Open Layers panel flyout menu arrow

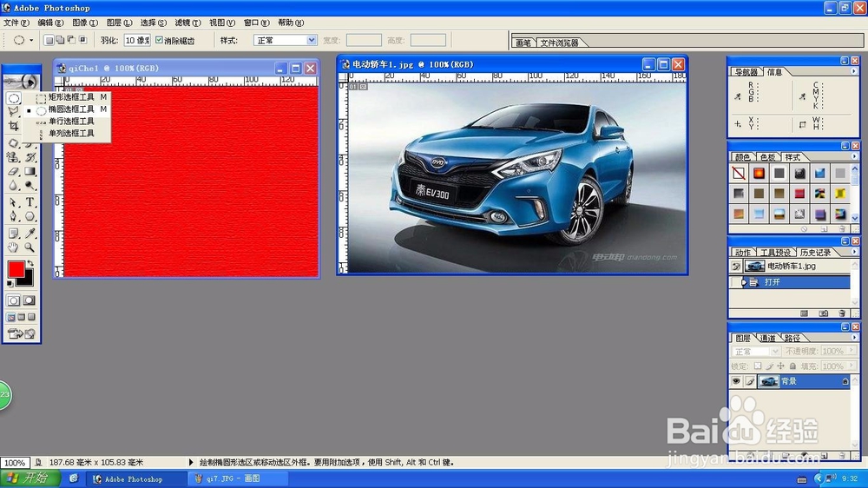(853, 337)
